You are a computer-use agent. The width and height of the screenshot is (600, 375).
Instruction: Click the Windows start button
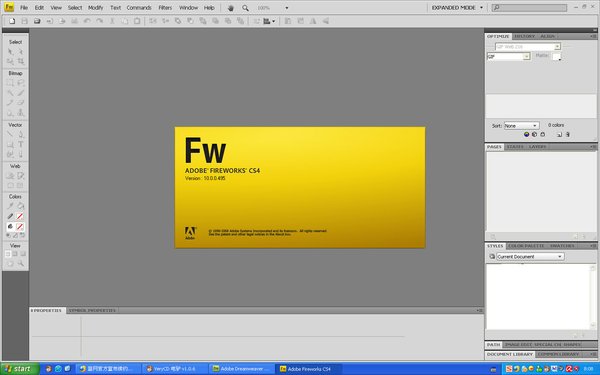(20, 369)
